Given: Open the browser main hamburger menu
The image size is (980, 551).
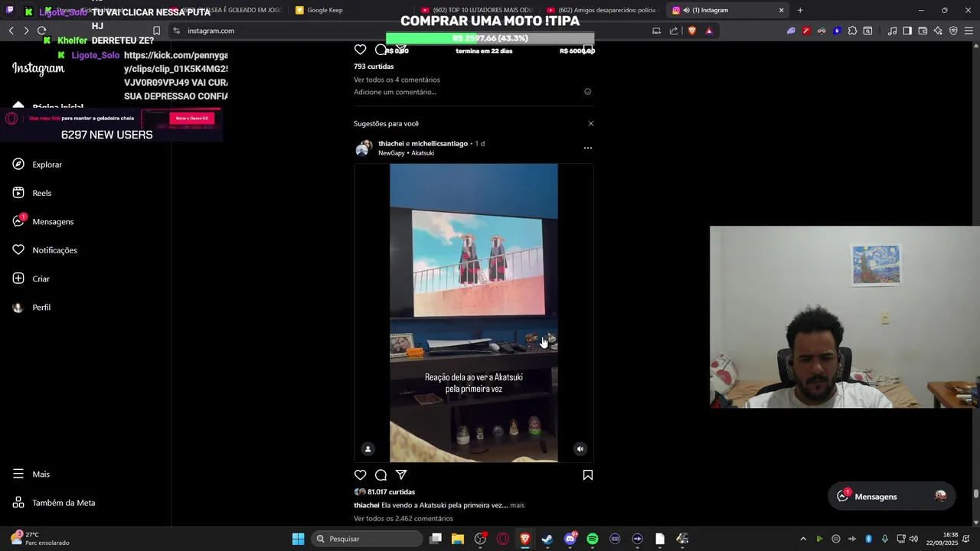Looking at the screenshot, I should click(969, 31).
